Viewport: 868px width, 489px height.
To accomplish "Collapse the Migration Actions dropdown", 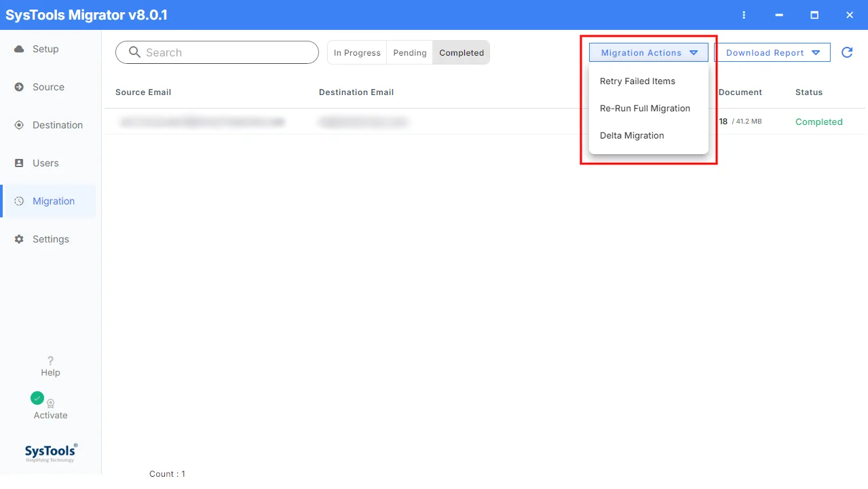I will [649, 52].
